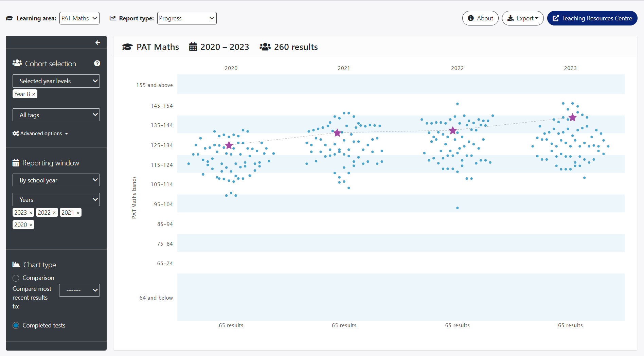The height and width of the screenshot is (356, 644).
Task: Collapse the sidebar with the left arrow
Action: point(97,42)
